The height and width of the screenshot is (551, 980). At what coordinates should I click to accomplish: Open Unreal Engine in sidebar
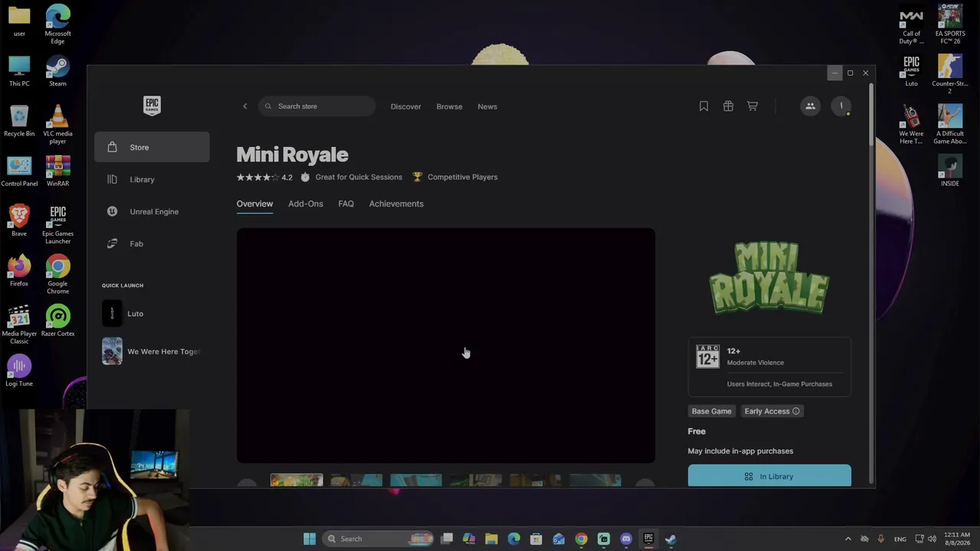click(152, 211)
